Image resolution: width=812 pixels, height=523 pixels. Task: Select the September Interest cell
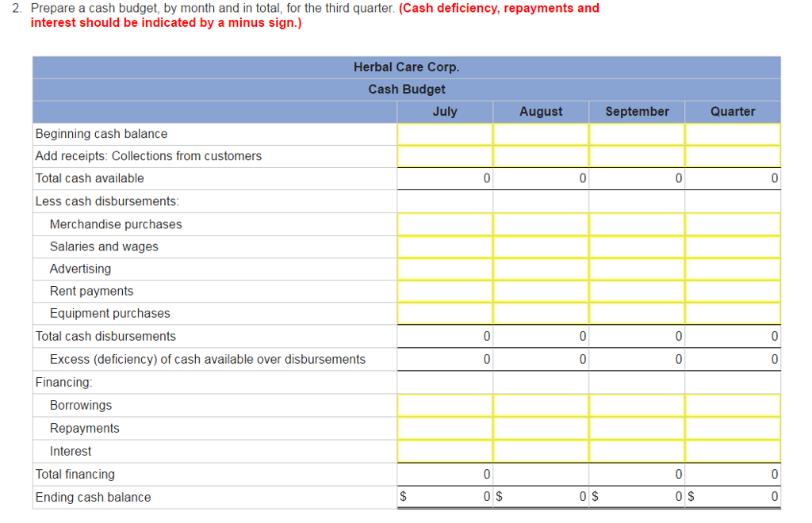(x=637, y=451)
